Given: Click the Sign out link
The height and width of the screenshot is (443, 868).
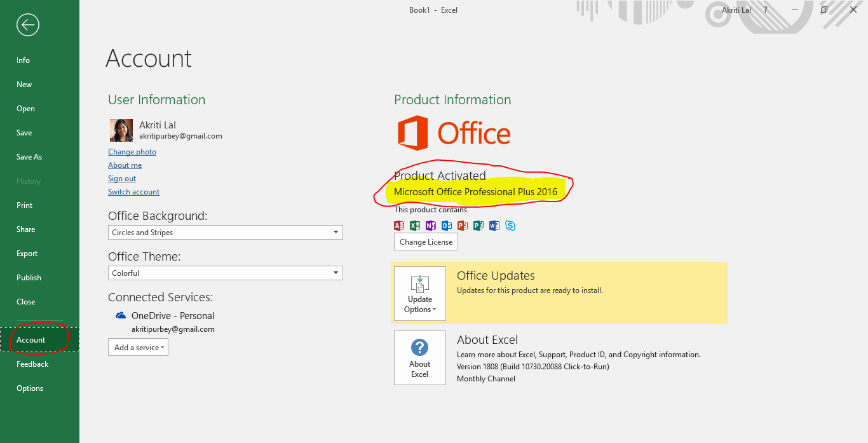Looking at the screenshot, I should click(122, 179).
